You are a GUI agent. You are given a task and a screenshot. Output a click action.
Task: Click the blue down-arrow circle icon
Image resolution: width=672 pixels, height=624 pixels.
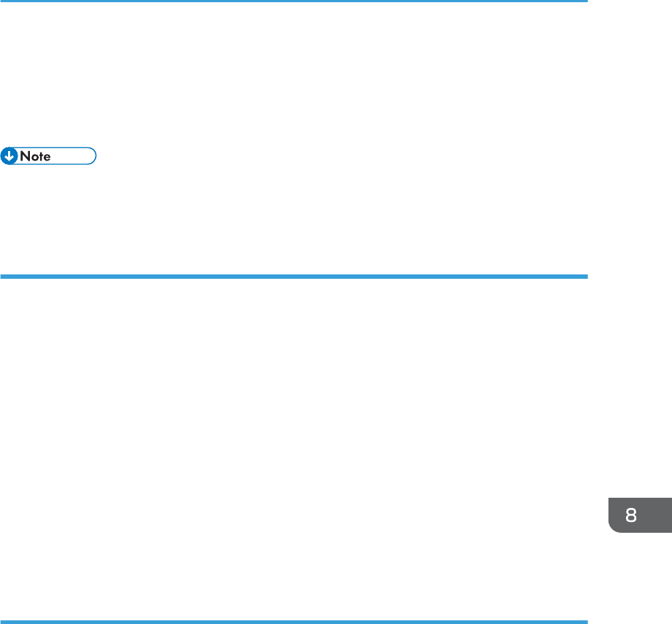pyautogui.click(x=9, y=156)
